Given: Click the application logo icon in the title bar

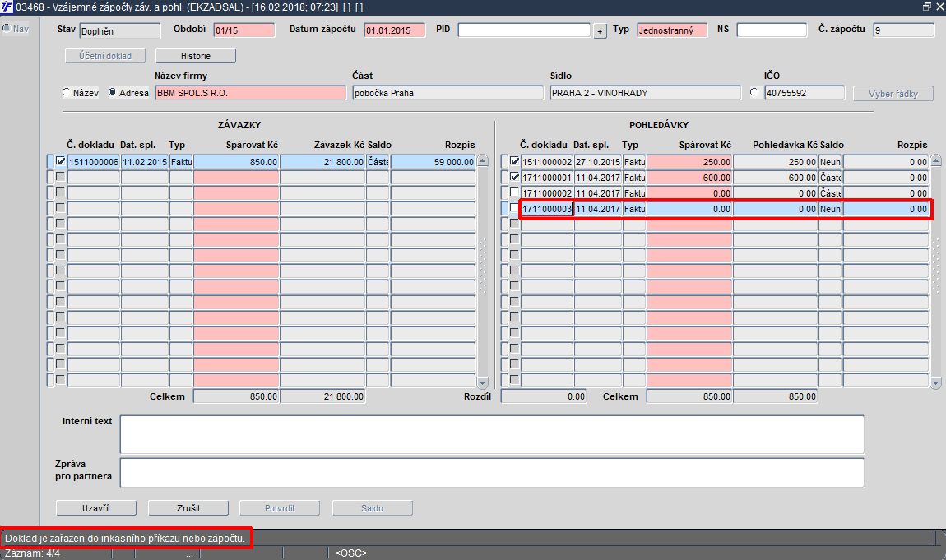Looking at the screenshot, I should pyautogui.click(x=7, y=7).
